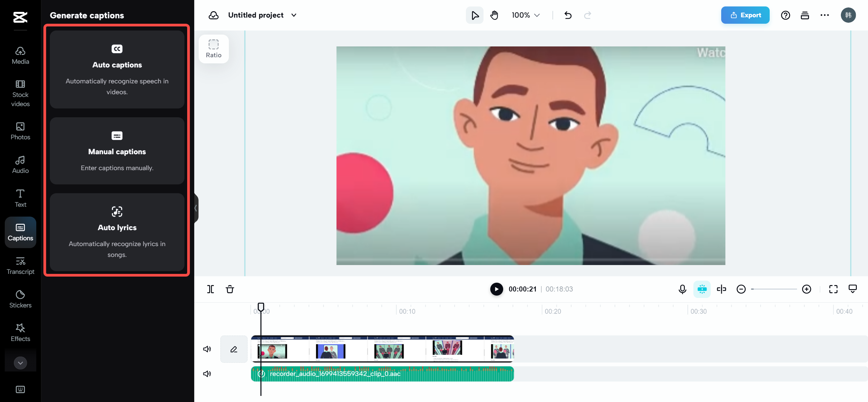The image size is (868, 402).
Task: Open the Transcript panel
Action: [x=20, y=265]
